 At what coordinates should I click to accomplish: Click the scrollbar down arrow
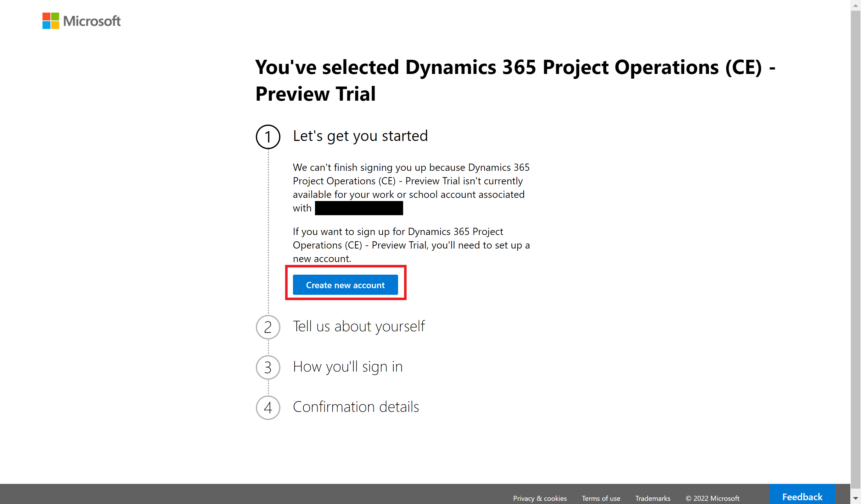tap(856, 499)
